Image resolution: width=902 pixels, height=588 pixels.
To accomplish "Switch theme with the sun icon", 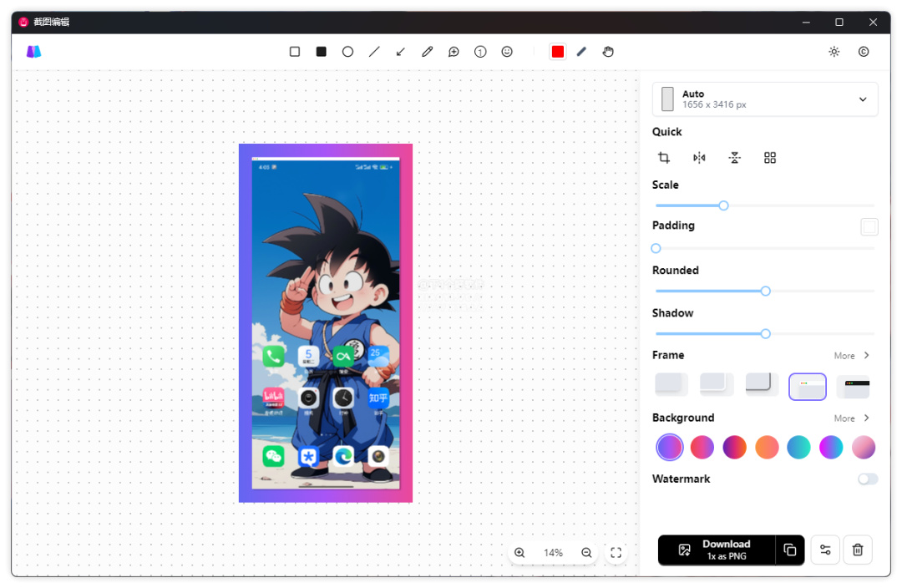I will point(834,52).
